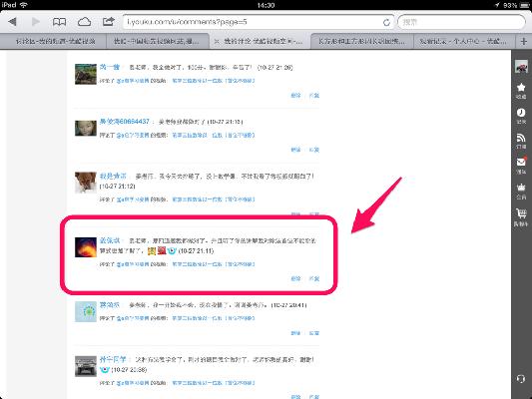The height and width of the screenshot is (399, 532).
Task: Click the clock history icon in sidebar
Action: pos(521,116)
